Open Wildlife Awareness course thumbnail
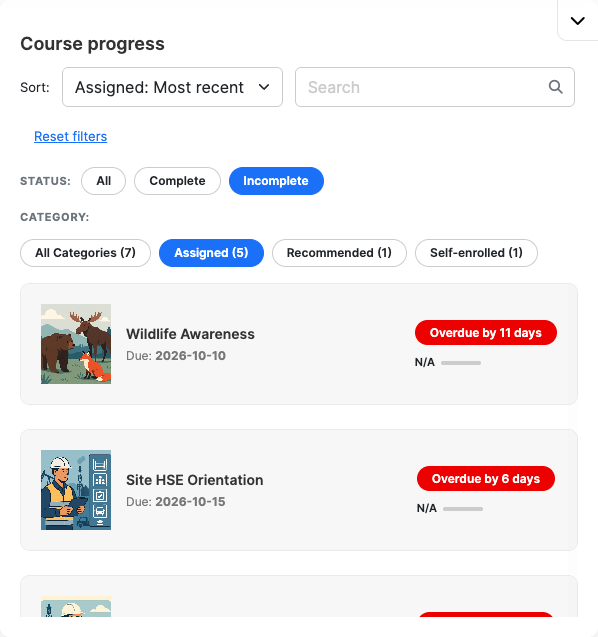 pyautogui.click(x=76, y=344)
